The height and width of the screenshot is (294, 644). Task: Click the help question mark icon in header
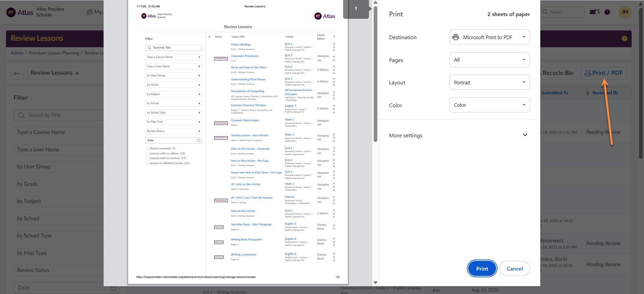click(x=607, y=12)
